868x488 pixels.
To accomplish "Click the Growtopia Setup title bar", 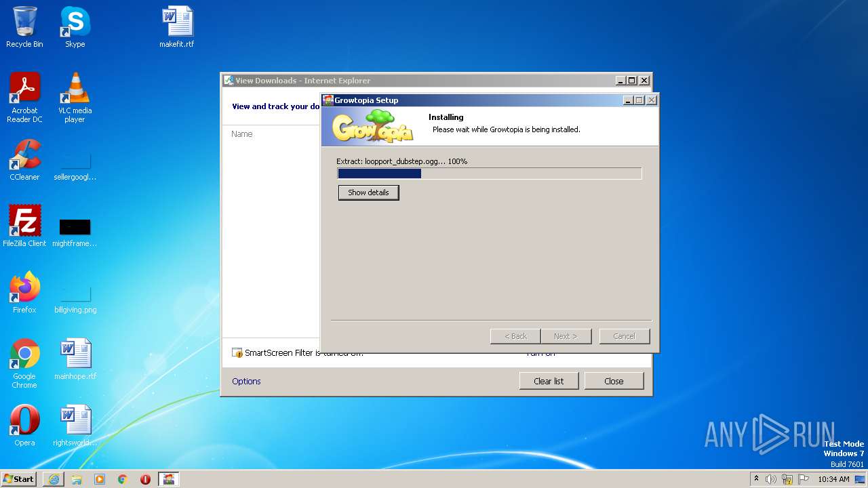I will 471,100.
